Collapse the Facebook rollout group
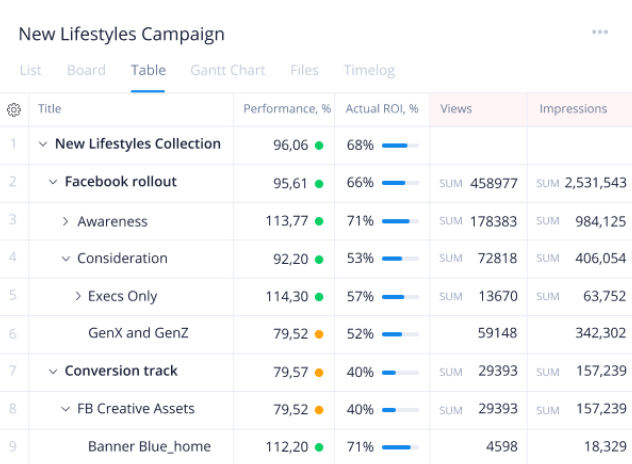The image size is (632, 464). pos(53,183)
